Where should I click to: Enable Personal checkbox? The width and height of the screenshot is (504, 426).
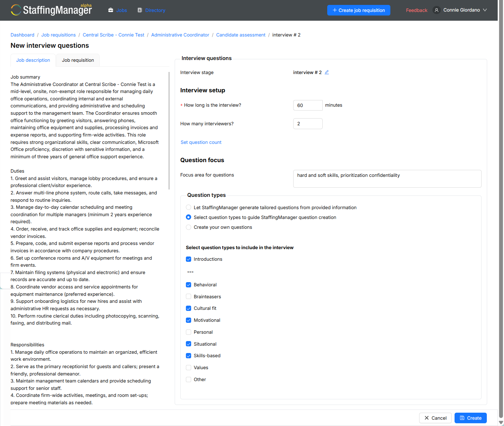(x=189, y=332)
